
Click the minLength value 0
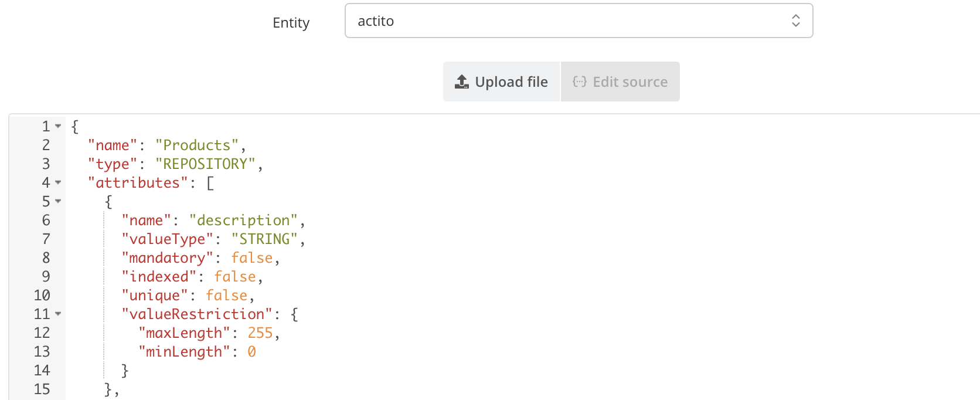(251, 351)
